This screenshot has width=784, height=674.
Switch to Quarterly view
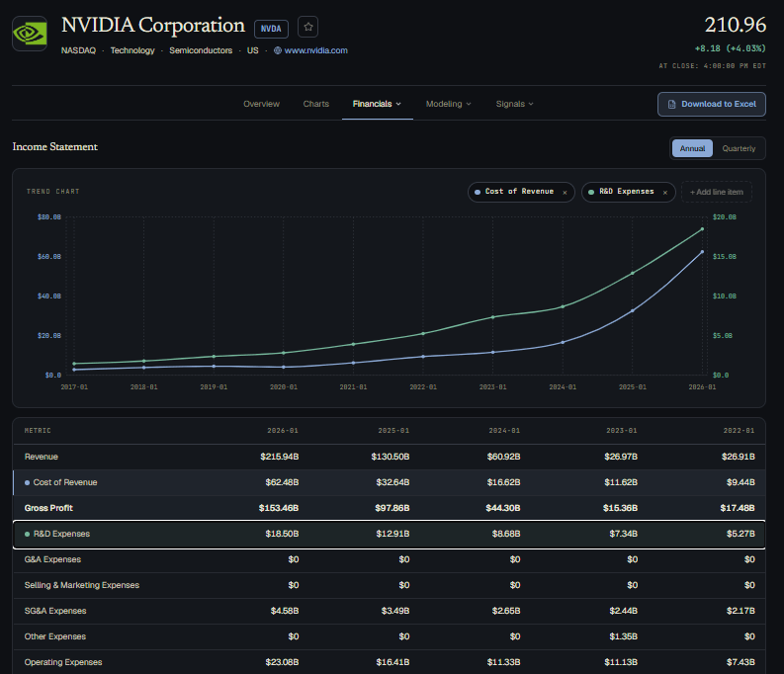click(x=739, y=148)
